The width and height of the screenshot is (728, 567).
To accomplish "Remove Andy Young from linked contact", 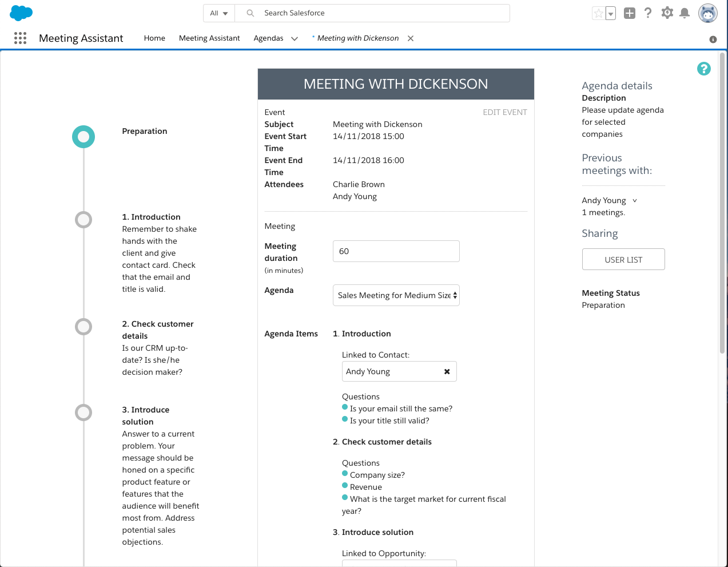I will pyautogui.click(x=447, y=371).
